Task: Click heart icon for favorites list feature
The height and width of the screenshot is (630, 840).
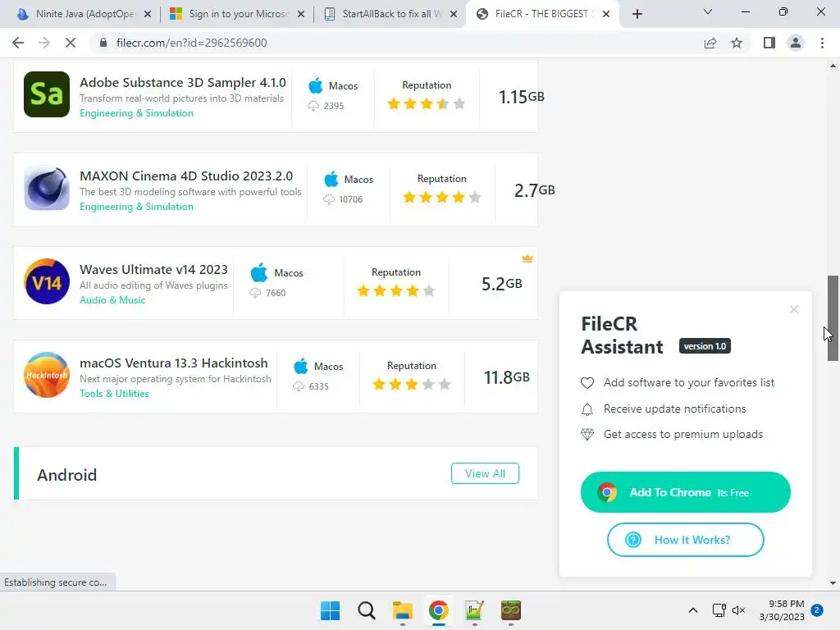Action: (587, 383)
